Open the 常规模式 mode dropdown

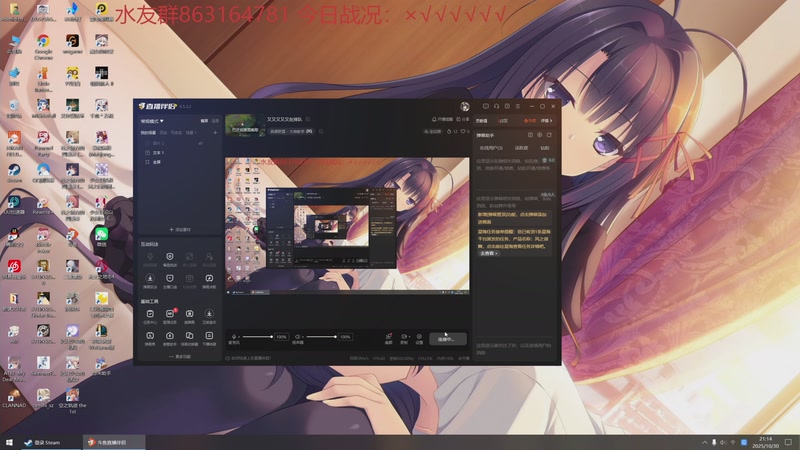[x=152, y=121]
